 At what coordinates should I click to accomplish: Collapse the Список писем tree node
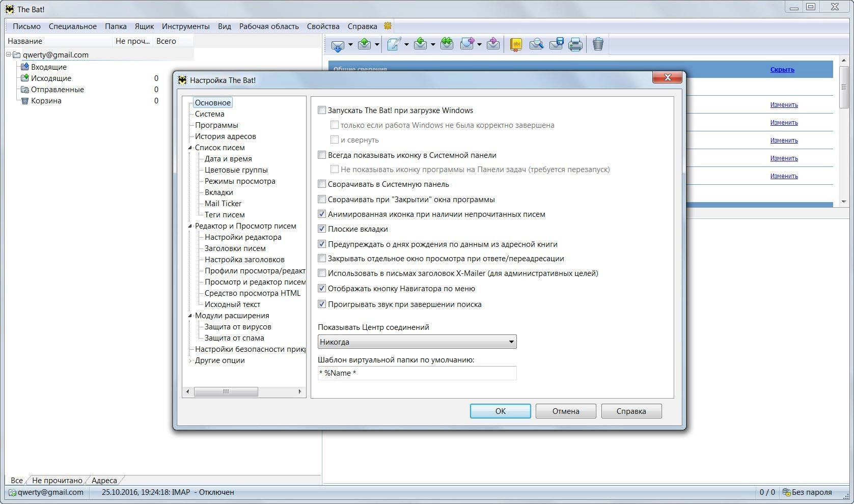click(x=190, y=148)
